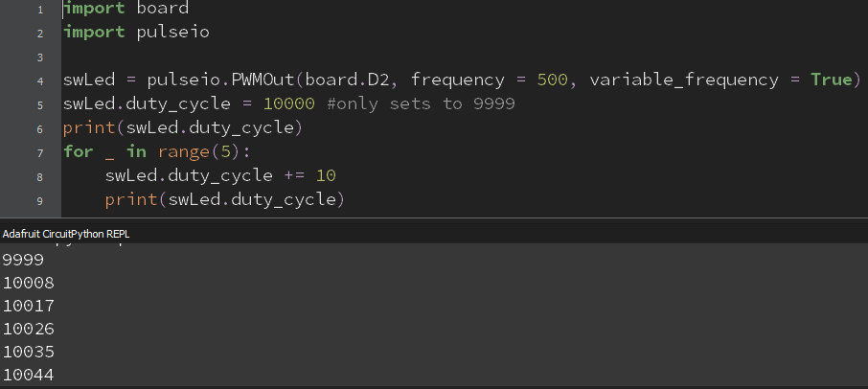The image size is (868, 389).
Task: Click the 10044 last output line
Action: [x=29, y=376]
